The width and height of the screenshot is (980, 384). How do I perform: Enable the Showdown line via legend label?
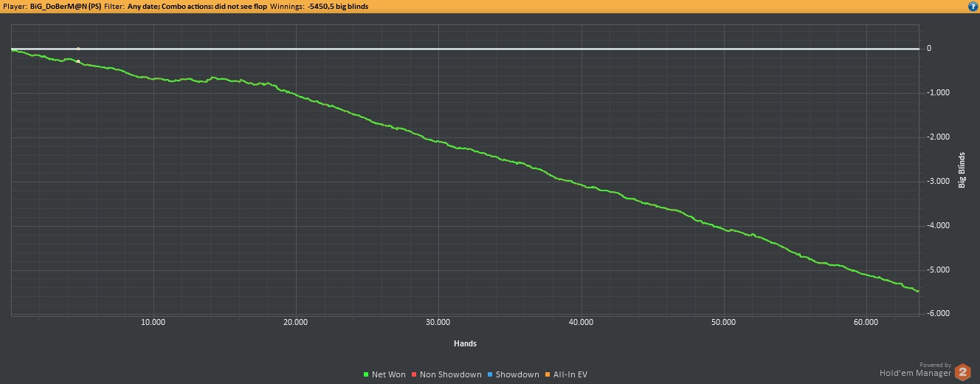517,375
